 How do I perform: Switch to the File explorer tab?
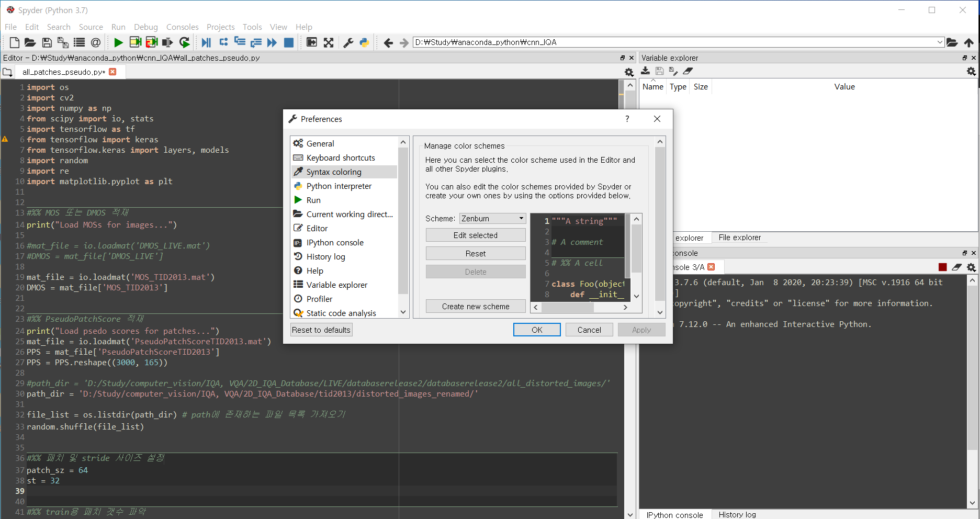[x=739, y=238]
